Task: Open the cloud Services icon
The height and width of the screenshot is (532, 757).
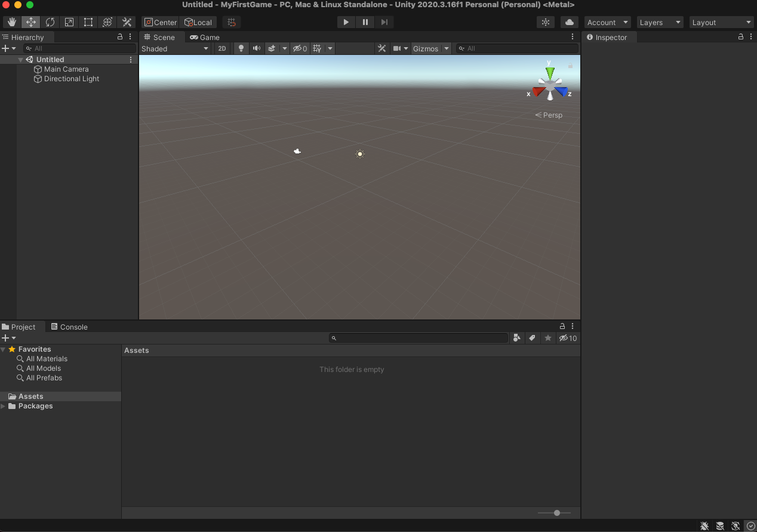Action: (x=570, y=22)
